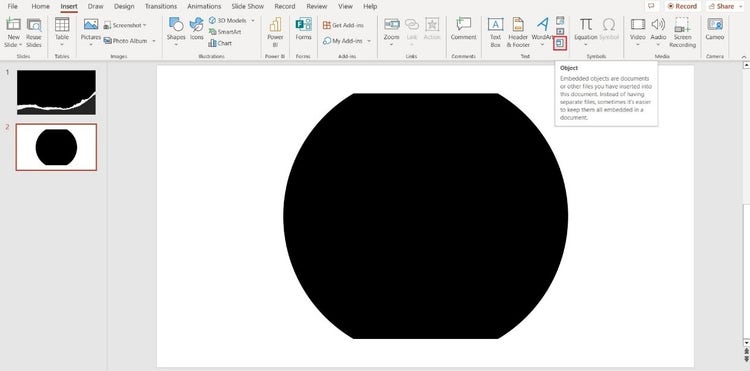Click the red Record button
Image resolution: width=750 pixels, height=371 pixels.
[683, 6]
